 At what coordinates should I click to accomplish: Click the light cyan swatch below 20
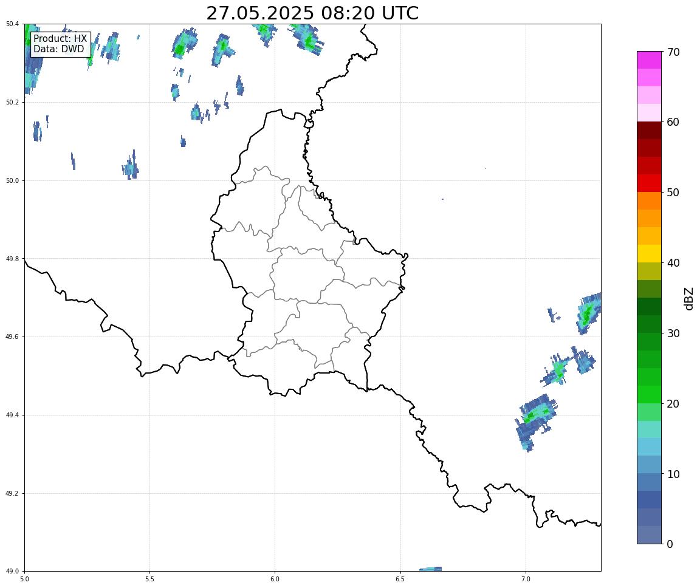click(x=649, y=429)
